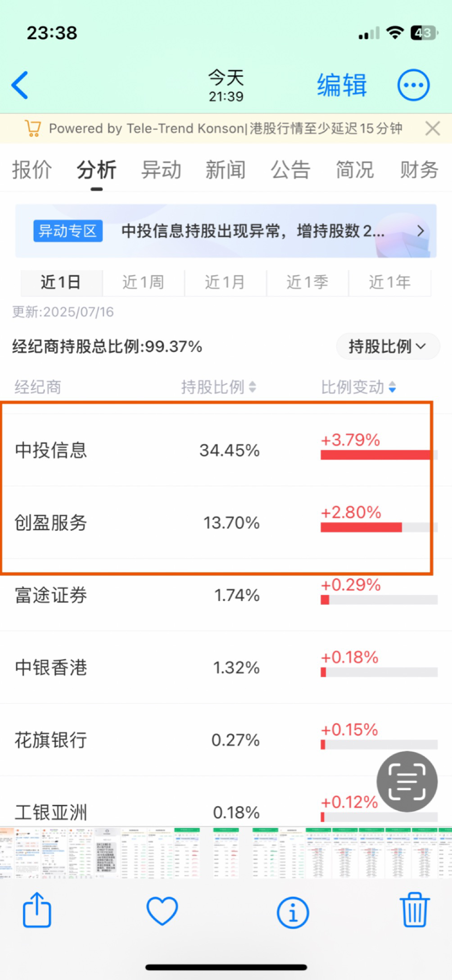Screen dimensions: 452x980
Task: Open the more options ellipsis icon
Action: pyautogui.click(x=413, y=85)
